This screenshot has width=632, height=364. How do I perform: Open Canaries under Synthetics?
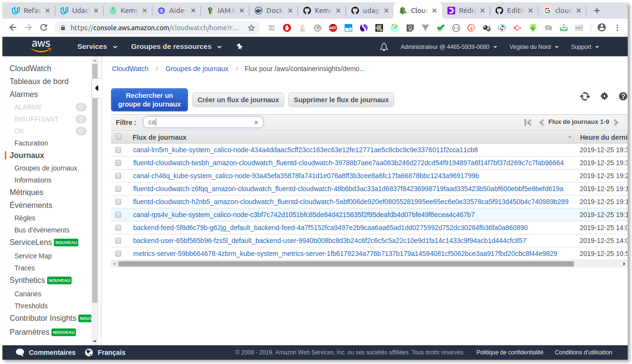[x=28, y=294]
